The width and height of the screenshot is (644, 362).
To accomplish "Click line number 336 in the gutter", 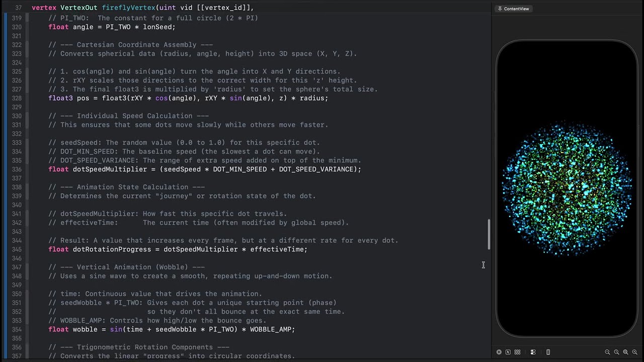I will 16,169.
